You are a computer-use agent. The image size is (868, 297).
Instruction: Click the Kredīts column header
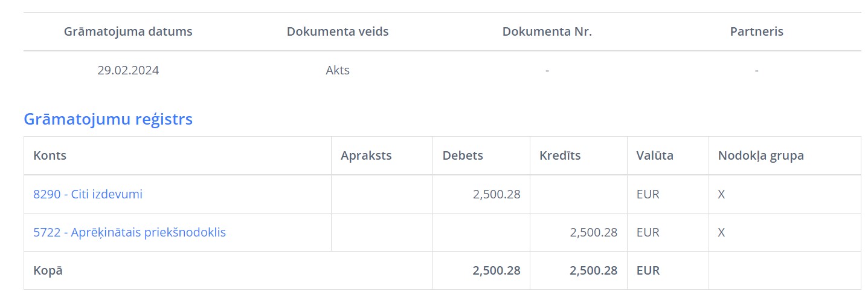[560, 155]
